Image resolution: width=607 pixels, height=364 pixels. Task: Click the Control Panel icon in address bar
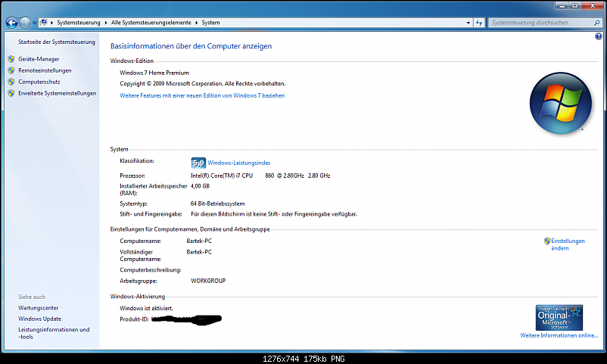tap(44, 23)
